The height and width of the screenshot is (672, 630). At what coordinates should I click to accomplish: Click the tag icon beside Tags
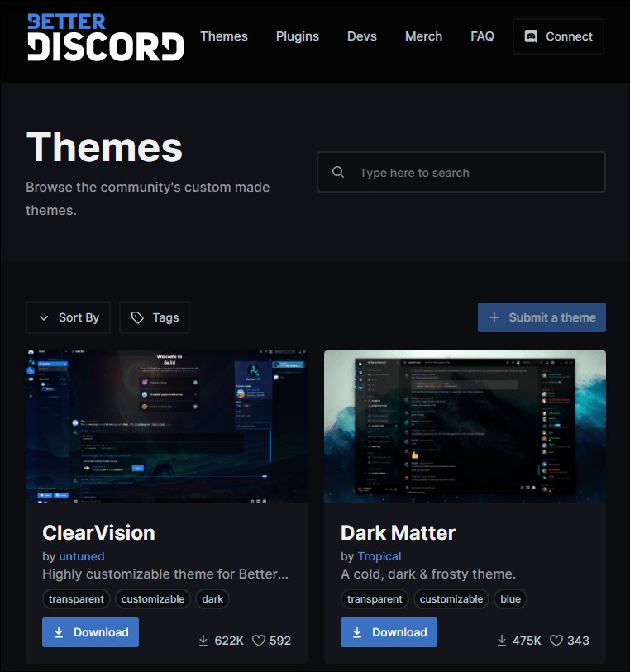tap(137, 317)
